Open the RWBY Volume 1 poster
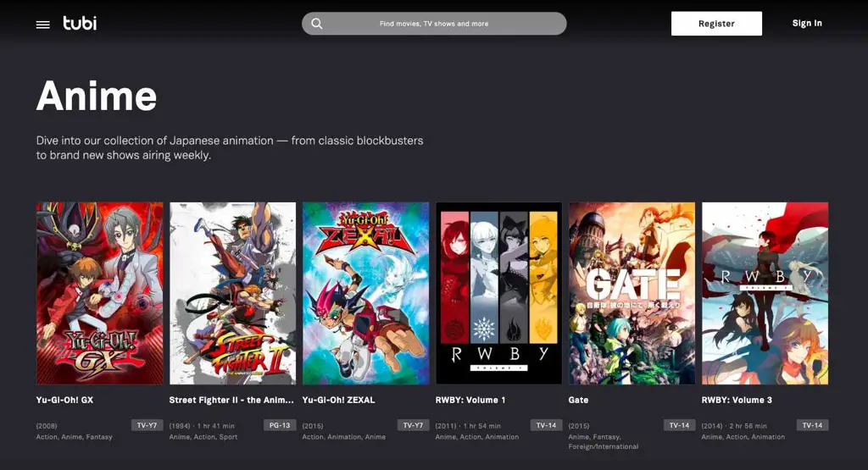Screen dimensions: 868x470 pos(498,293)
